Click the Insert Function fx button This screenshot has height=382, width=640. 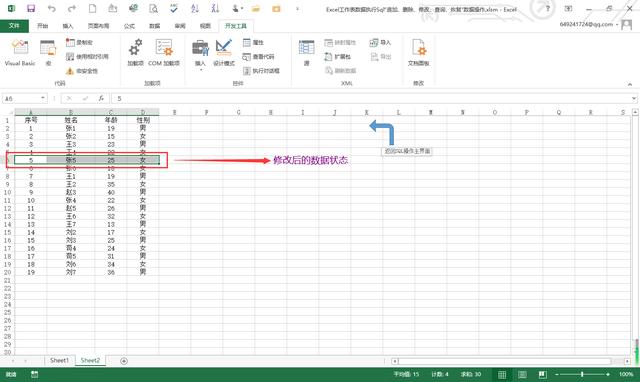click(101, 98)
